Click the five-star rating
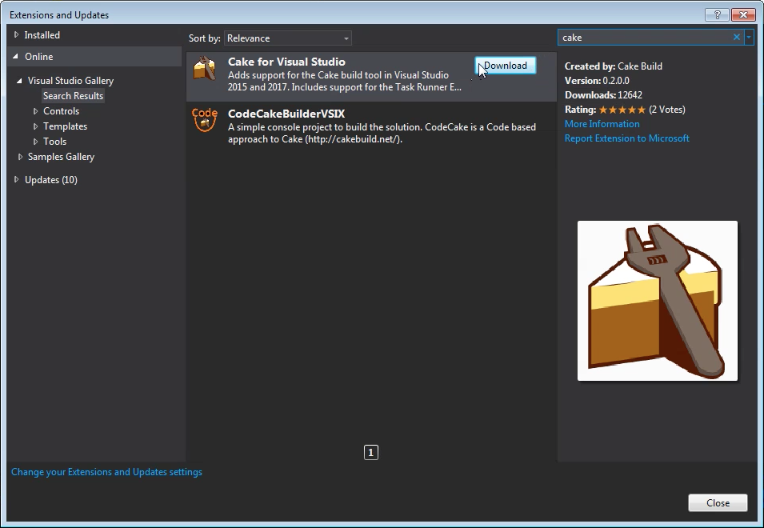This screenshot has height=528, width=764. coord(622,110)
